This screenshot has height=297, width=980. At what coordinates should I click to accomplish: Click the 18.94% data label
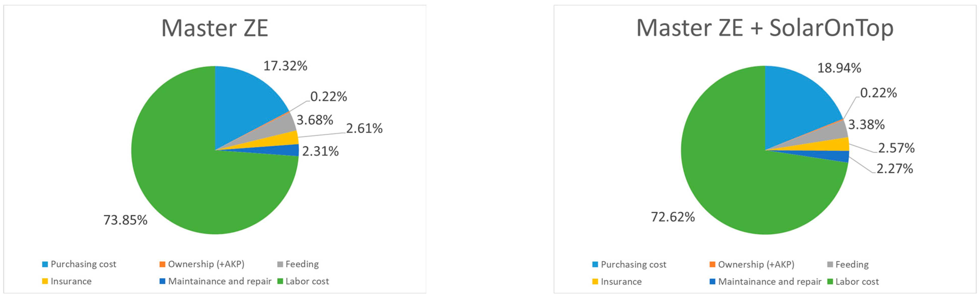point(839,68)
